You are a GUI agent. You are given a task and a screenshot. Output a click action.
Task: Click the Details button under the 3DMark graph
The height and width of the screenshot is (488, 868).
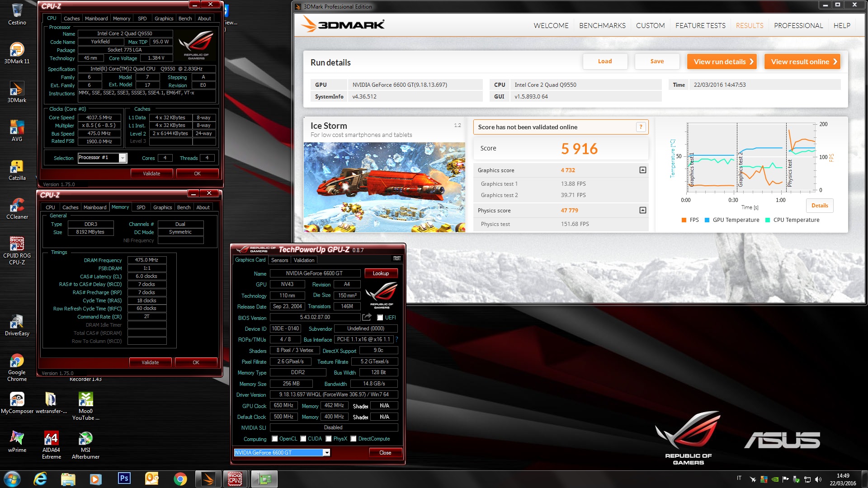click(x=819, y=206)
